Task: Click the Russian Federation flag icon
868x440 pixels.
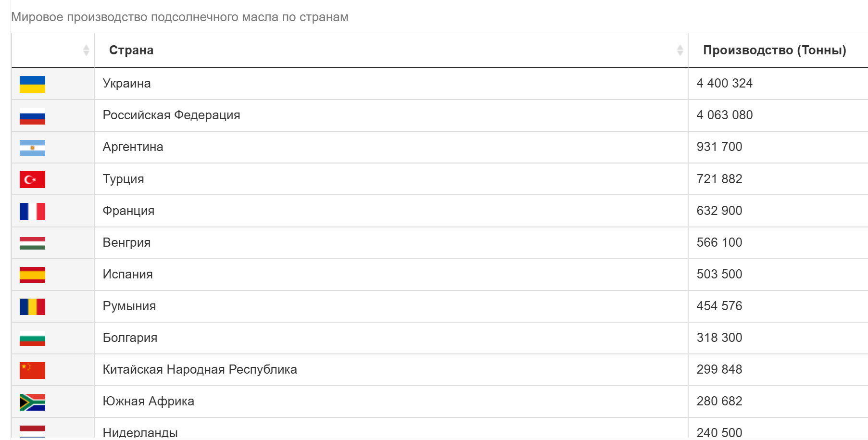Action: 32,116
